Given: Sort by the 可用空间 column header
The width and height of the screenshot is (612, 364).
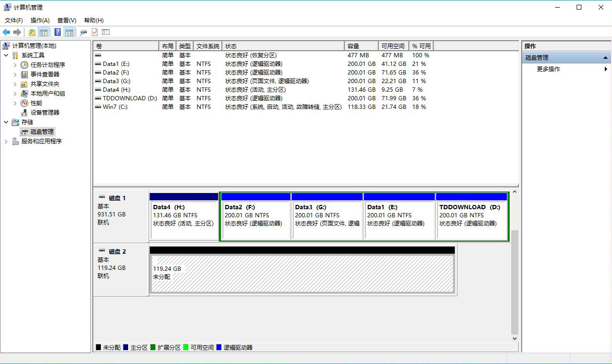Looking at the screenshot, I should pos(393,46).
